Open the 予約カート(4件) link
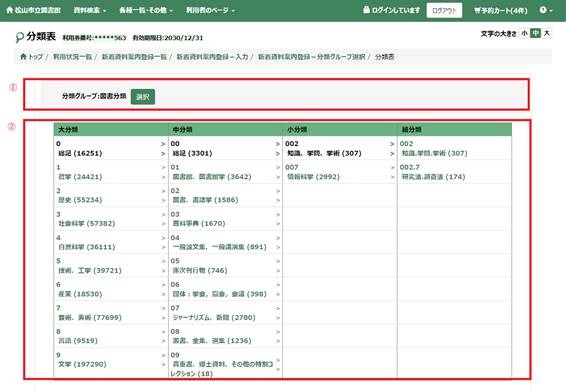 tap(501, 10)
